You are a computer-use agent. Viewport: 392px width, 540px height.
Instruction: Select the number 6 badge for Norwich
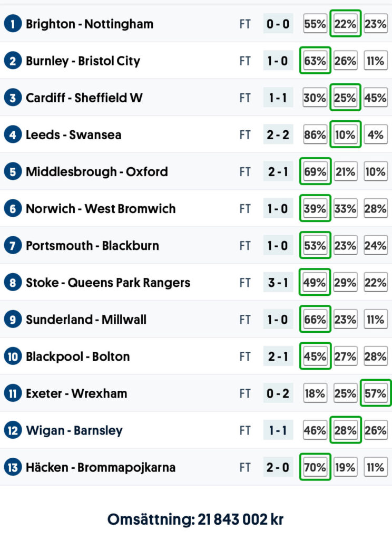(x=12, y=208)
